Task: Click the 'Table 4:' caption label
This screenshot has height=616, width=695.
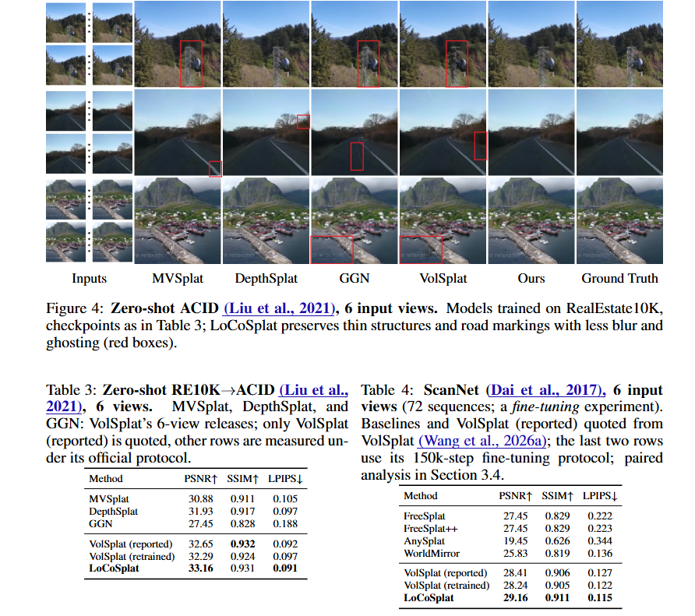Action: [x=386, y=390]
